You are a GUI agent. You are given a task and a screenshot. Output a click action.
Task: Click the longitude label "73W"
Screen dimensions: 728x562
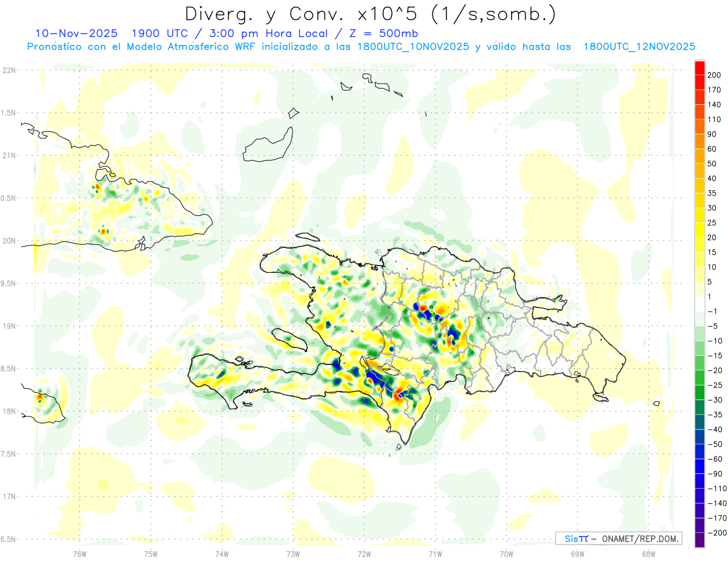point(293,554)
